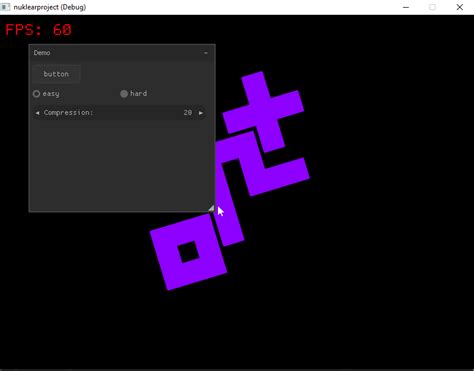Image resolution: width=474 pixels, height=371 pixels.
Task: Click the purple square with hole
Action: (x=189, y=252)
